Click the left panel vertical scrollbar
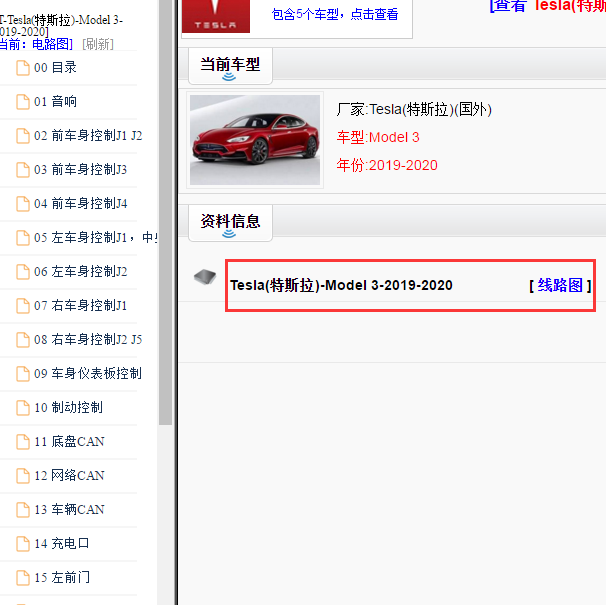606x605 pixels. (165, 213)
